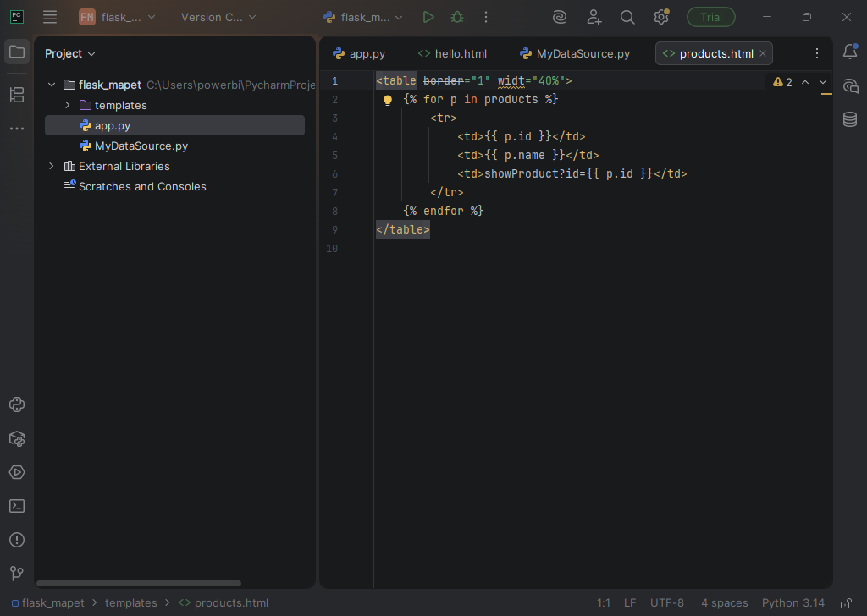
Task: Click the intention lightbulb on line 2
Action: coord(388,101)
